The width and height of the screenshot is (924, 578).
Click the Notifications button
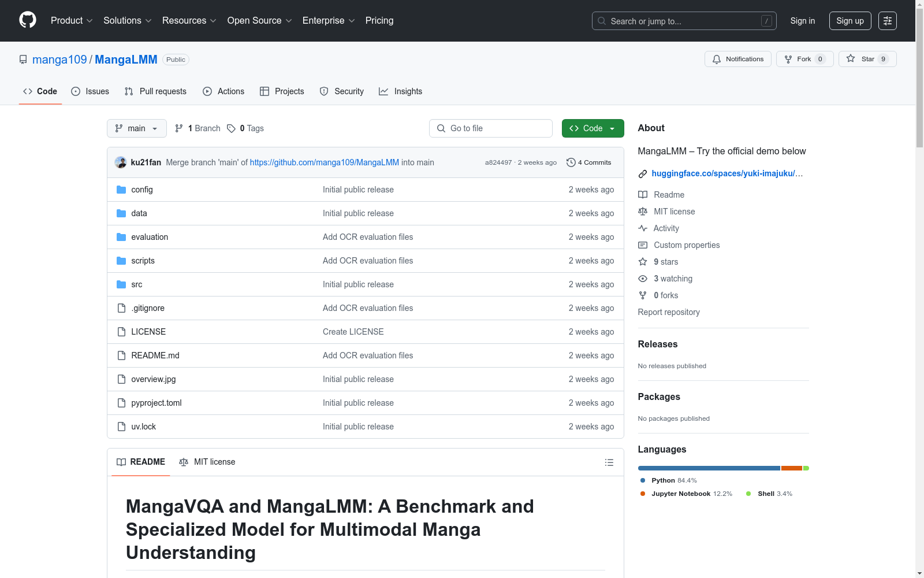point(738,59)
